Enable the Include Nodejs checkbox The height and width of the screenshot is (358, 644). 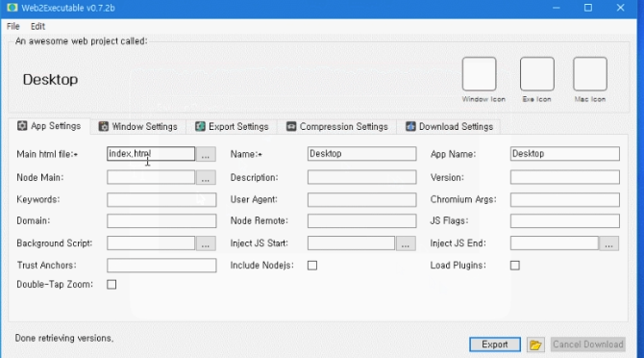click(312, 265)
